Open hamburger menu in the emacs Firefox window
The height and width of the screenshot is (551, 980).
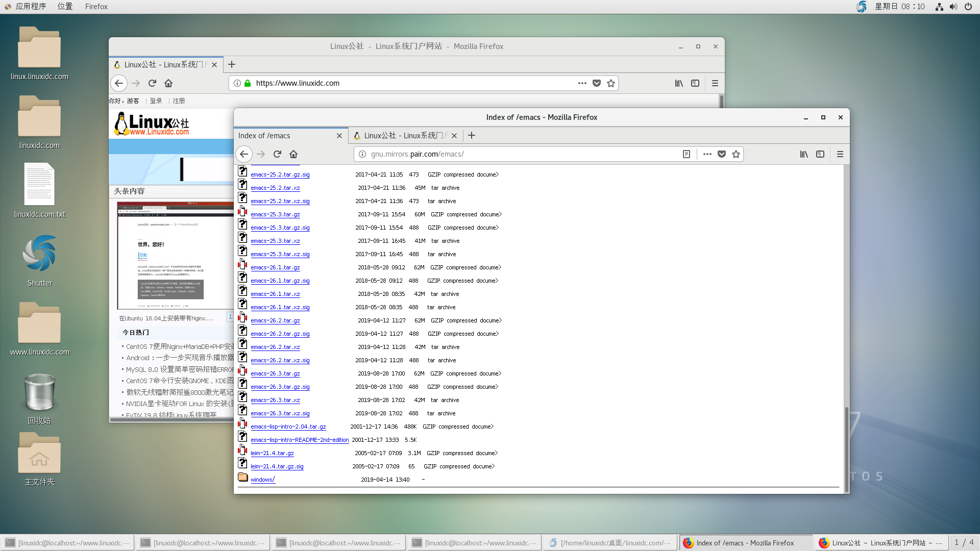point(840,154)
